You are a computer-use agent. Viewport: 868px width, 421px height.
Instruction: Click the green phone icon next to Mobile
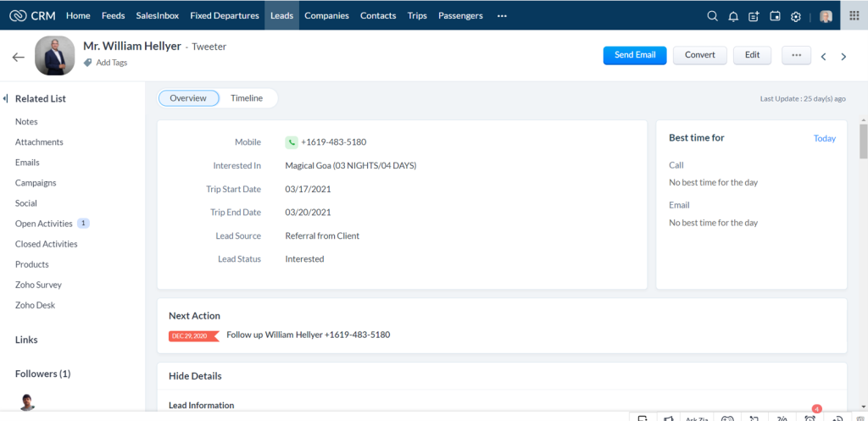tap(292, 142)
